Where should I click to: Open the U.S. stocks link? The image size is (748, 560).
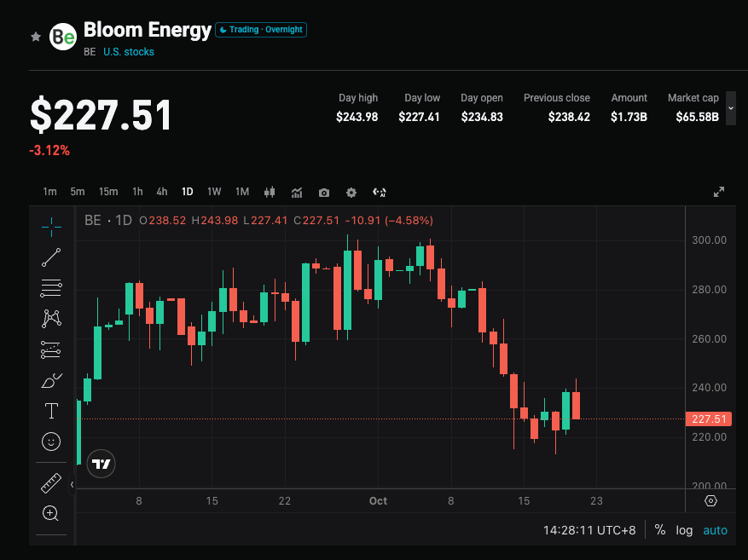click(129, 51)
